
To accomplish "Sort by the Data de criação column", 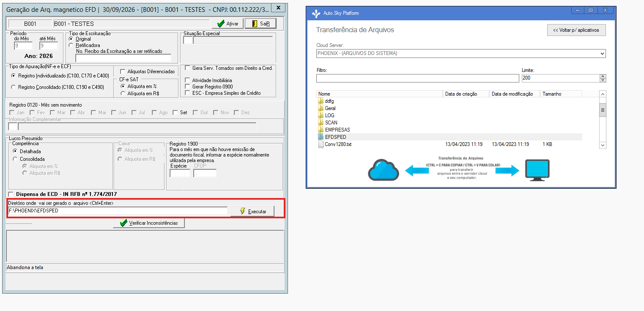I will coord(466,94).
